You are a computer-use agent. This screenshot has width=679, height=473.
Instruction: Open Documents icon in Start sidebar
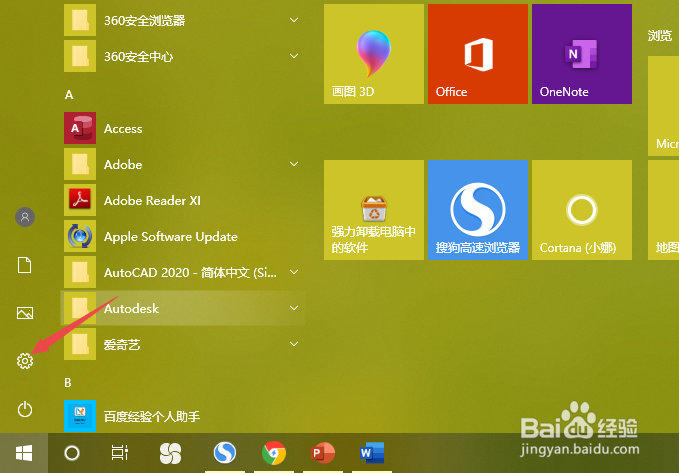pos(25,265)
